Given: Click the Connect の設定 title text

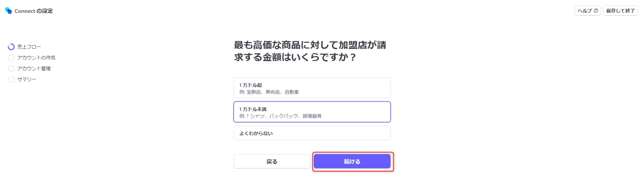Looking at the screenshot, I should 34,11.
